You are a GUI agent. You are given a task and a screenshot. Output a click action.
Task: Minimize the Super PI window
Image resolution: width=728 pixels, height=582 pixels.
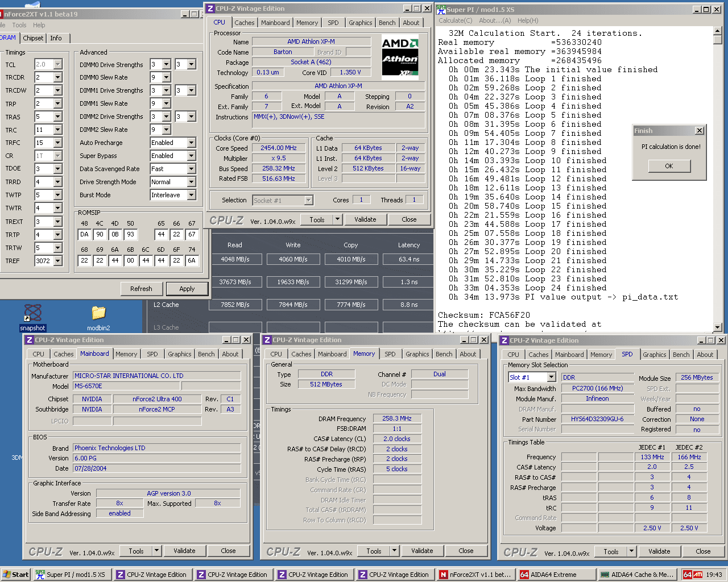(x=697, y=9)
